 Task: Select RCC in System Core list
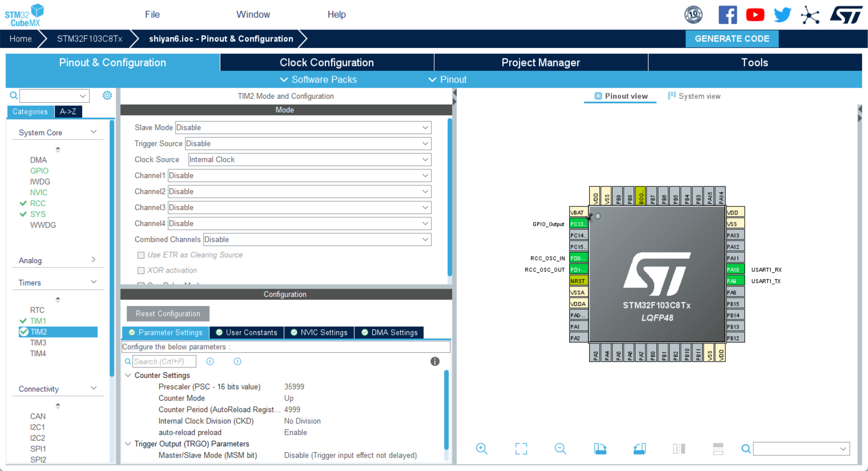tap(38, 203)
